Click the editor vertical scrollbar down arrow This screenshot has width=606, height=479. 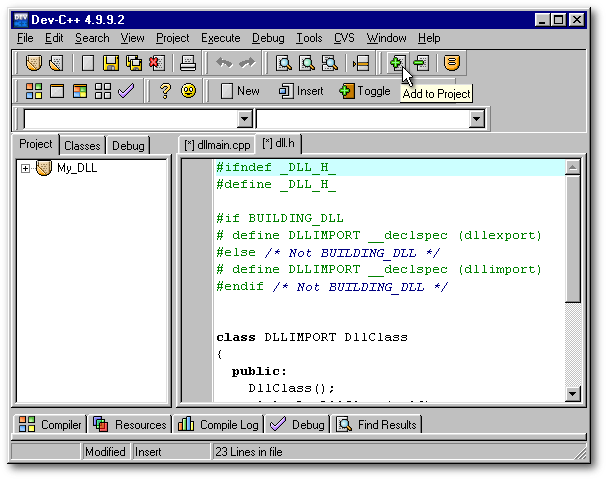573,394
